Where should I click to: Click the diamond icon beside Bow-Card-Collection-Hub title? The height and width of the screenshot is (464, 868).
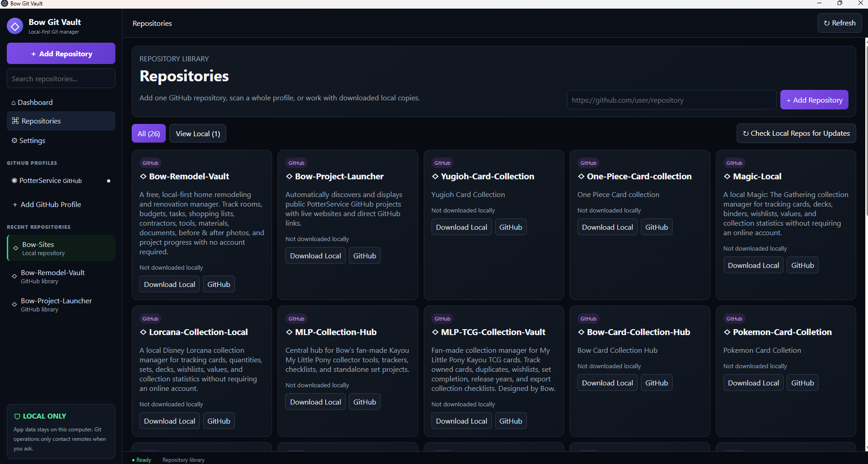click(581, 332)
